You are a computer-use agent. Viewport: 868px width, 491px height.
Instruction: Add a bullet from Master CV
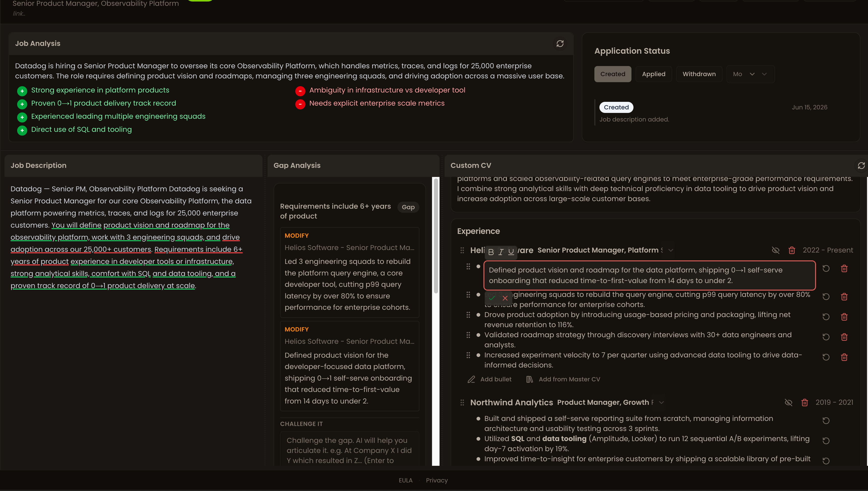point(563,379)
